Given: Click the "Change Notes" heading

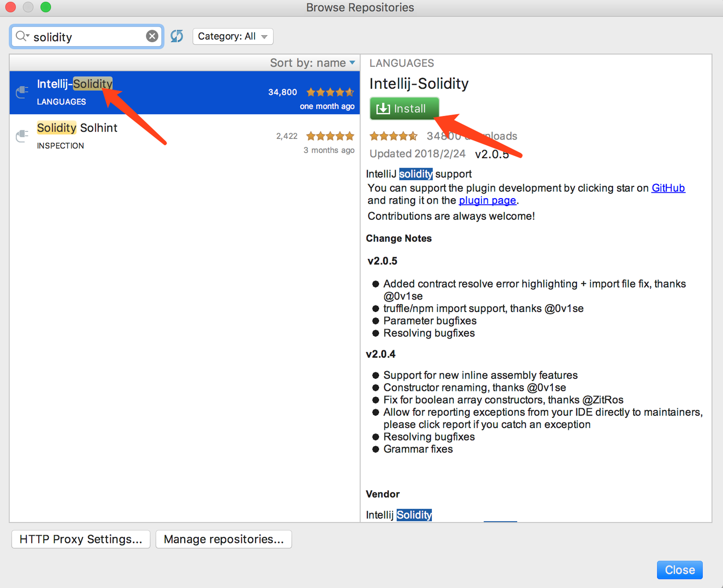Looking at the screenshot, I should coord(399,238).
